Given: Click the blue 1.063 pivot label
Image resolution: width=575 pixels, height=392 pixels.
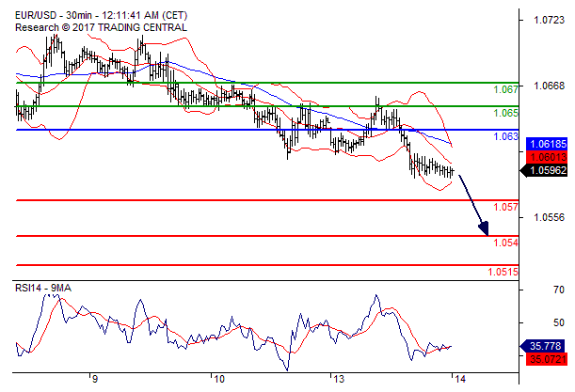Looking at the screenshot, I should pos(505,136).
